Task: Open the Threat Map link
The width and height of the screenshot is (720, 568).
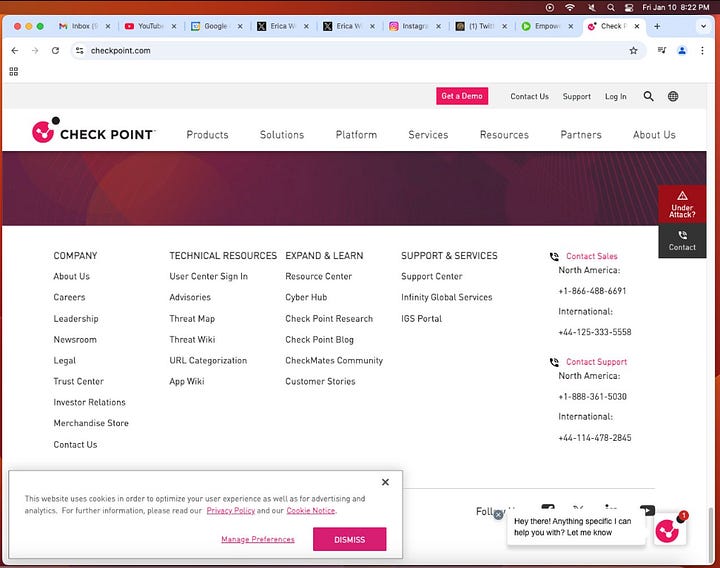Action: click(x=192, y=318)
